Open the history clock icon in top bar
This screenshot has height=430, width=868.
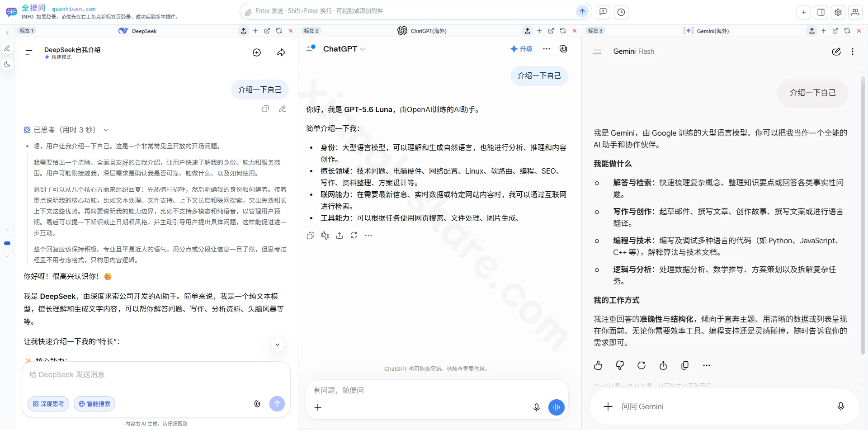coord(621,12)
